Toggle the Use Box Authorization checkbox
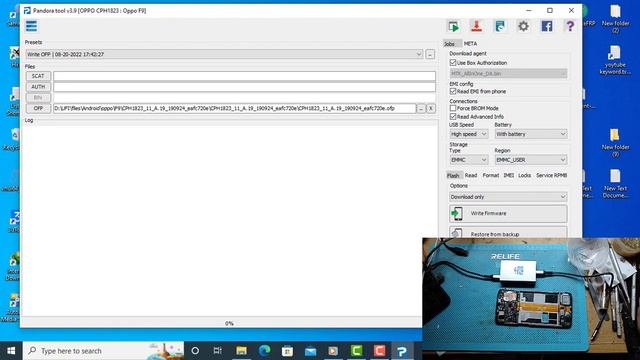The height and width of the screenshot is (360, 640). (x=453, y=62)
